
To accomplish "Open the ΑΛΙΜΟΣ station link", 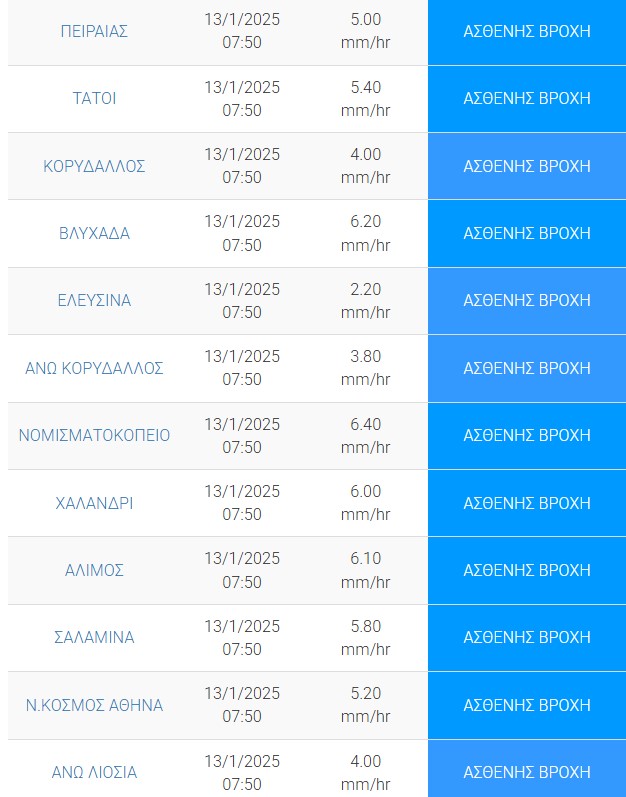I will point(94,570).
